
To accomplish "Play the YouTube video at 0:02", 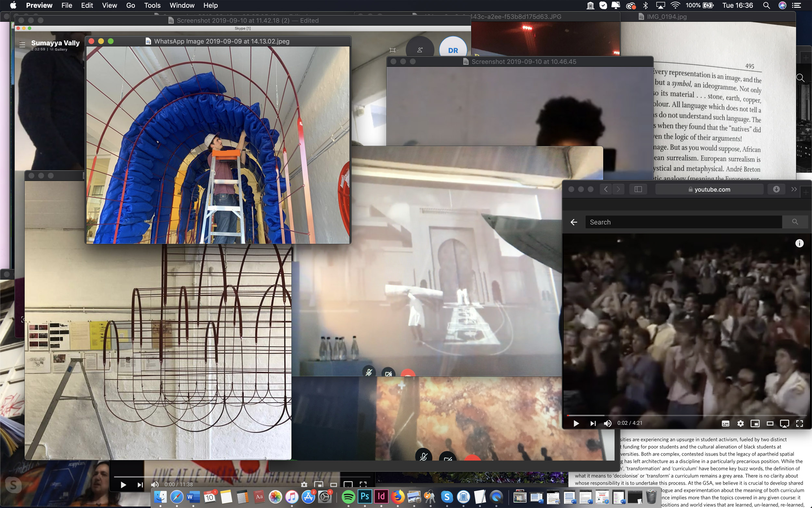I will [576, 423].
